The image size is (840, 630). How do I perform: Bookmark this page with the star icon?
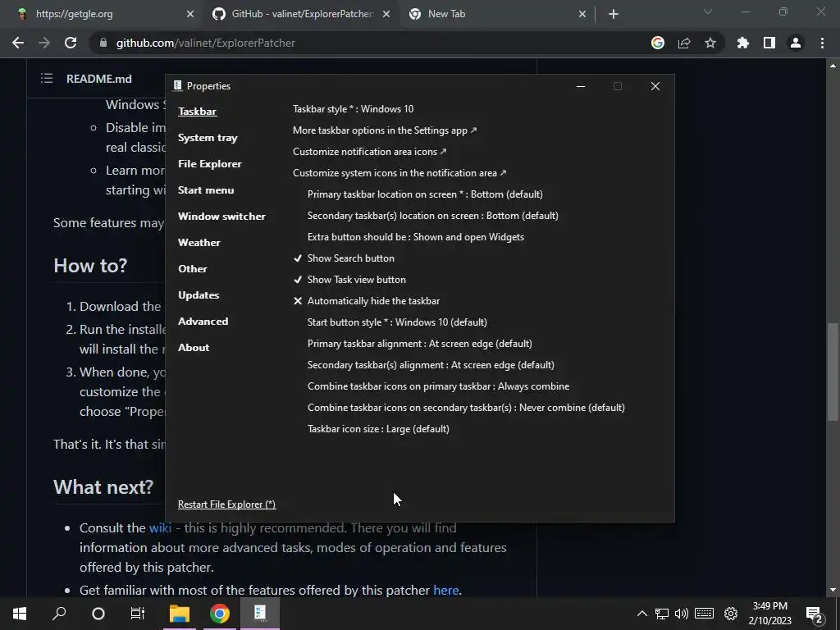point(710,43)
